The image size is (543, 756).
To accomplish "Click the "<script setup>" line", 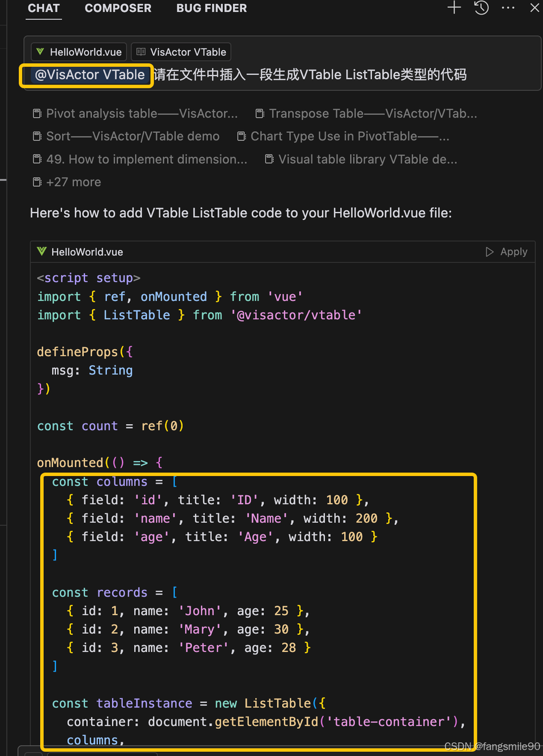I will tap(89, 278).
